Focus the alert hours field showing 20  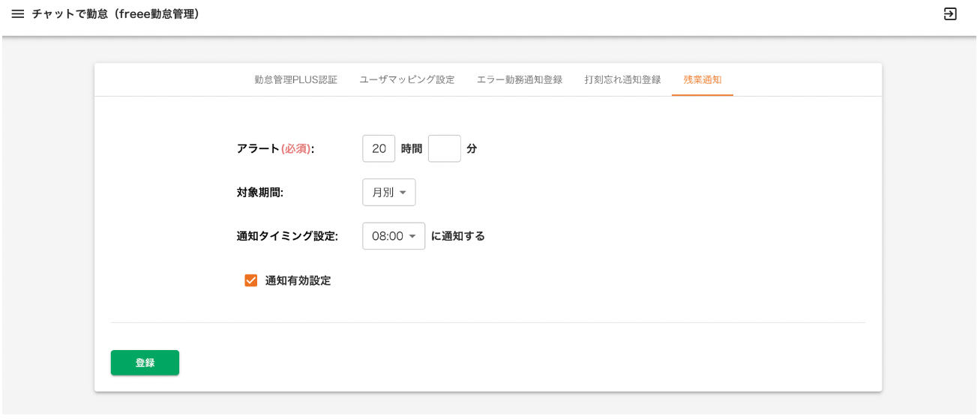379,148
